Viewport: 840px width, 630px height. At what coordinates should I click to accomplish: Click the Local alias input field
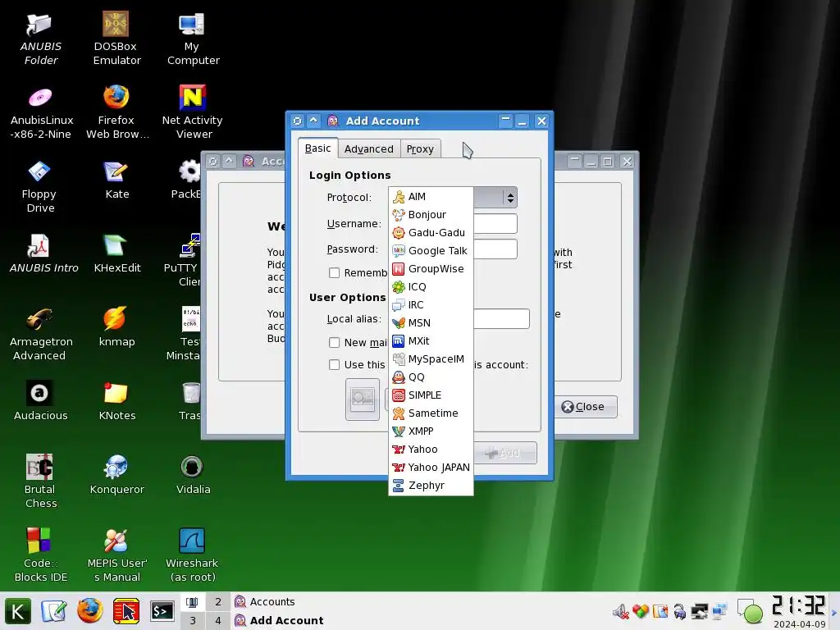(x=501, y=319)
